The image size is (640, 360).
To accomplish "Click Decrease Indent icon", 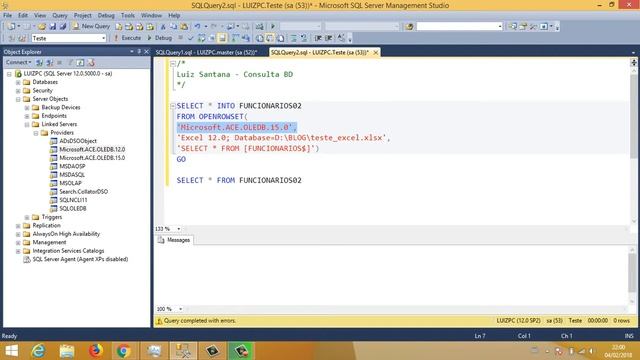I will tap(318, 38).
